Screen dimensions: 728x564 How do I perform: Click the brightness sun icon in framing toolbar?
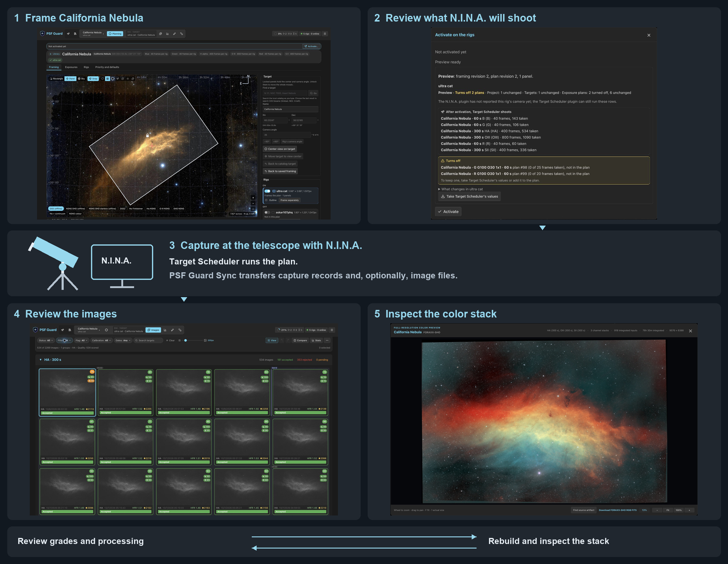coord(128,79)
